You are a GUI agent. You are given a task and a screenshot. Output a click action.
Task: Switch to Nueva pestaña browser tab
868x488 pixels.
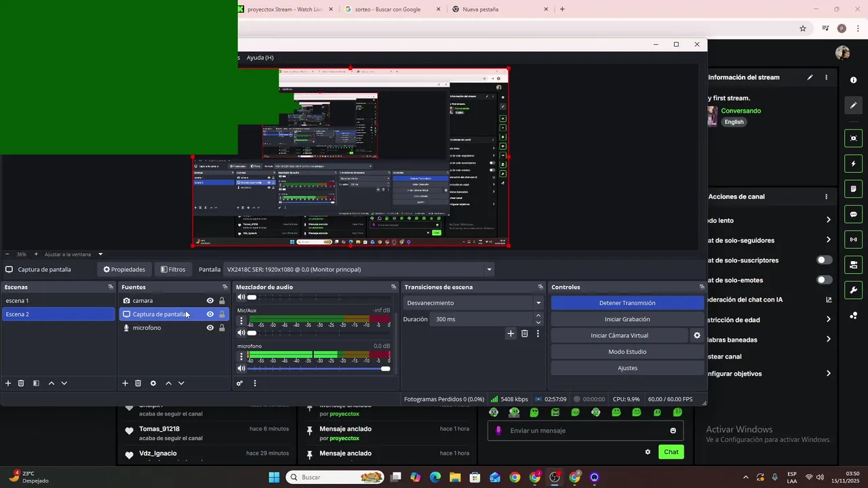(x=500, y=9)
